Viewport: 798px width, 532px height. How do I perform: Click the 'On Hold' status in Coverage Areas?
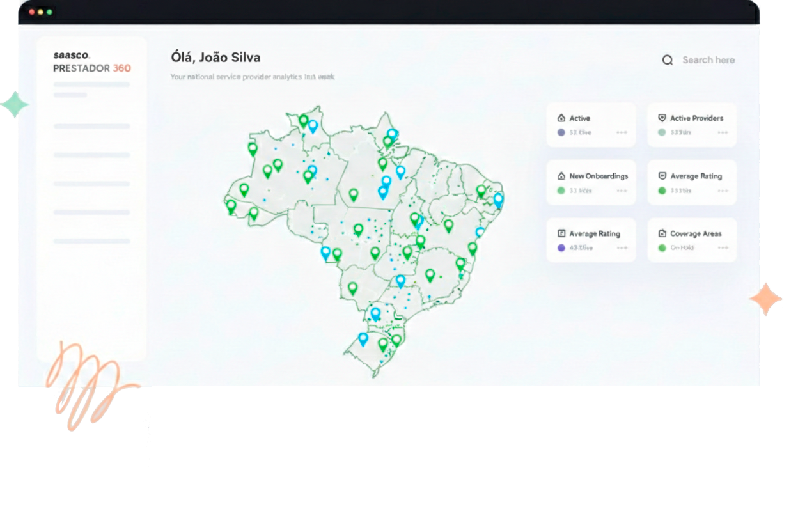click(682, 248)
